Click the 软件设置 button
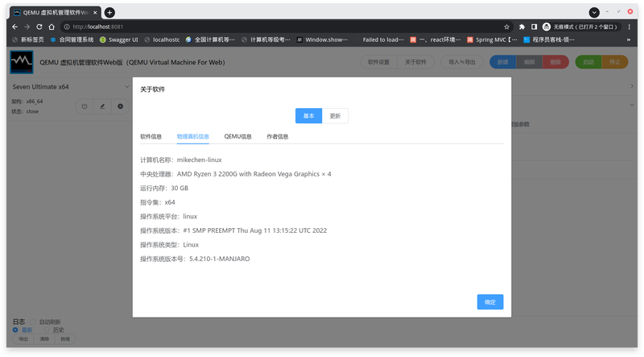 coord(378,62)
